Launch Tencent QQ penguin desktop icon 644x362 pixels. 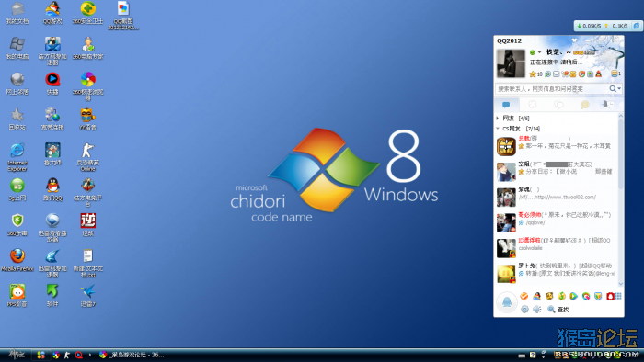coord(52,189)
